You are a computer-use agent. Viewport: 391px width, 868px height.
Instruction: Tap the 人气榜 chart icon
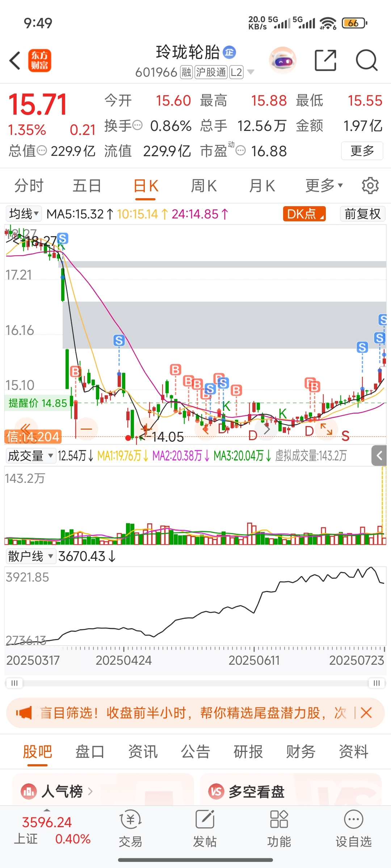click(29, 791)
